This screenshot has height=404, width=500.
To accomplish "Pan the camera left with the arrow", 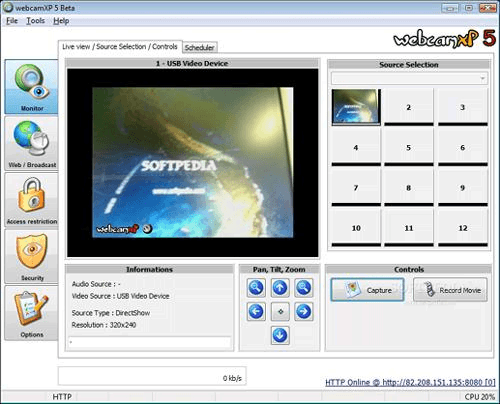I will coord(256,312).
